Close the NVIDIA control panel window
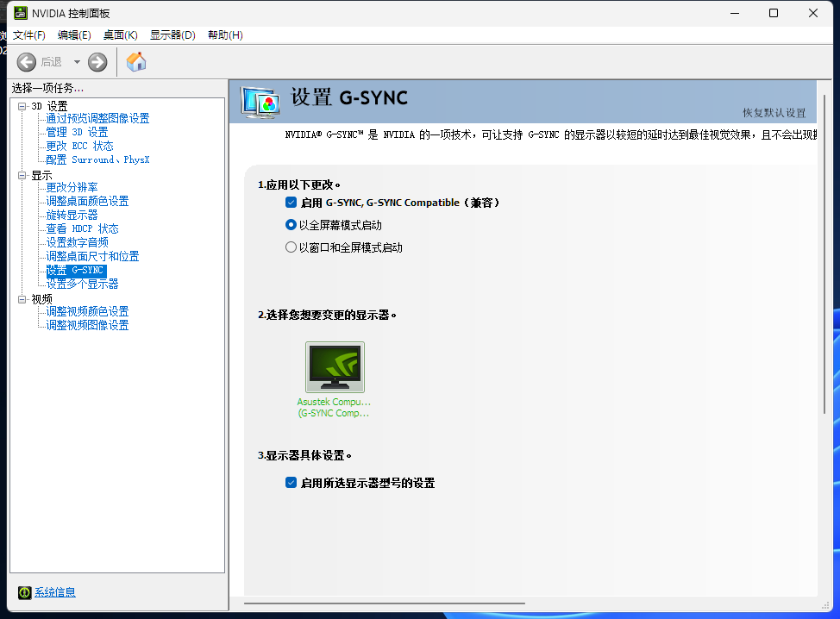Viewport: 840px width, 619px height. point(813,14)
